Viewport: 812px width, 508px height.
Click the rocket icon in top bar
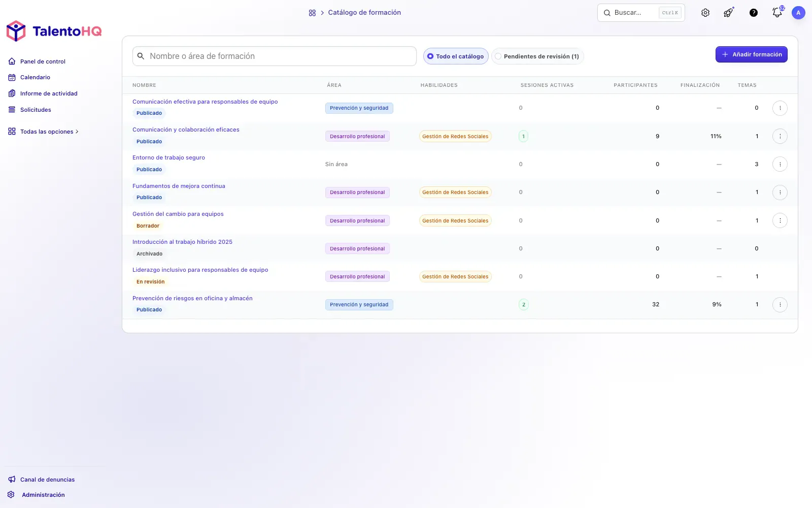[x=728, y=13]
